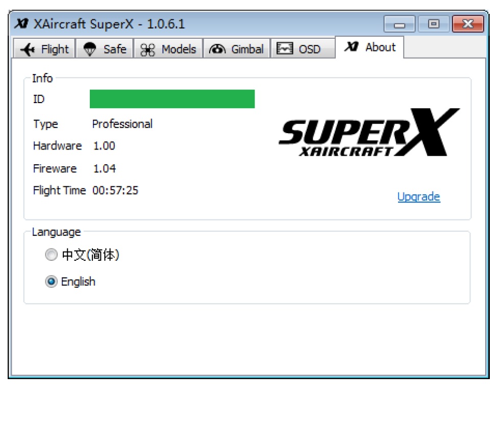The image size is (498, 448).
Task: Click the Flight Time value 00:57:25
Action: click(115, 191)
